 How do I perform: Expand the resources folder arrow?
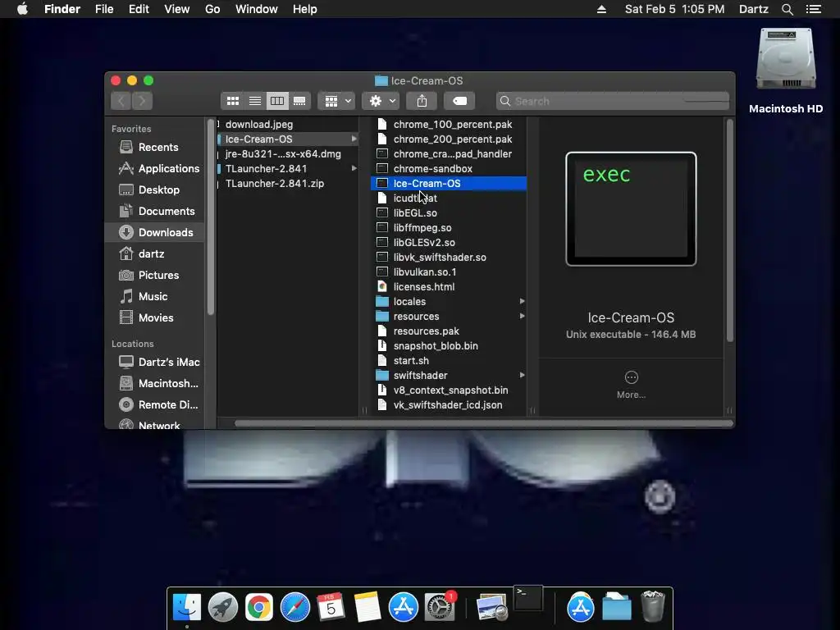(522, 316)
